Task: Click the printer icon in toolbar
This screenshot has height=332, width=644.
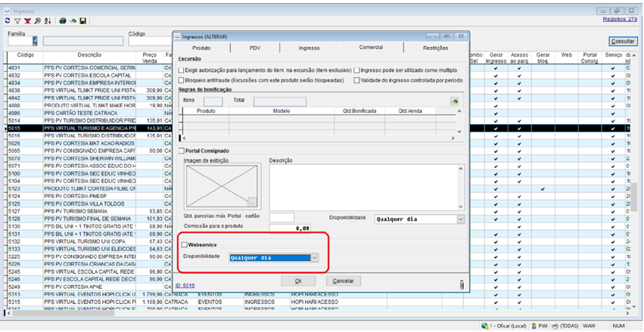Action: (63, 20)
